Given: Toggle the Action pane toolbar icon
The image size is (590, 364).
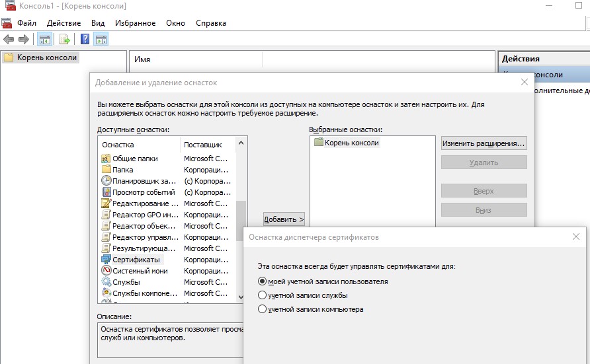Looking at the screenshot, I should point(101,40).
